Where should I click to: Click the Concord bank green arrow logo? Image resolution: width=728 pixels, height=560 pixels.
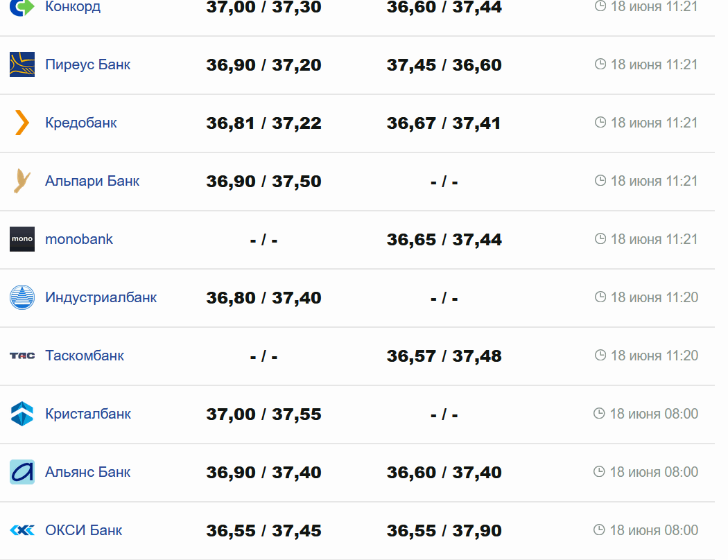point(22,8)
